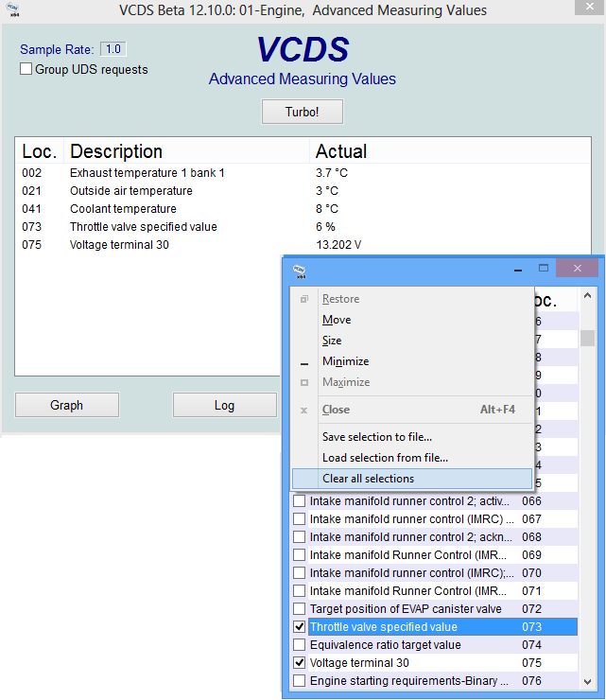The height and width of the screenshot is (700, 606).
Task: Check Intake manifold Runner Control row 069
Action: click(300, 555)
